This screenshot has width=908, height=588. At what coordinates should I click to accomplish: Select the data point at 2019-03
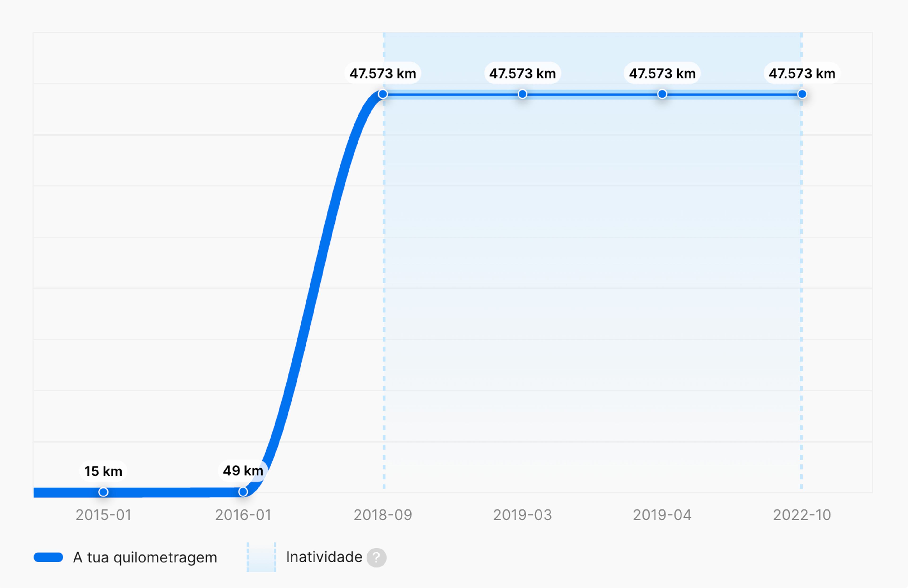[522, 94]
